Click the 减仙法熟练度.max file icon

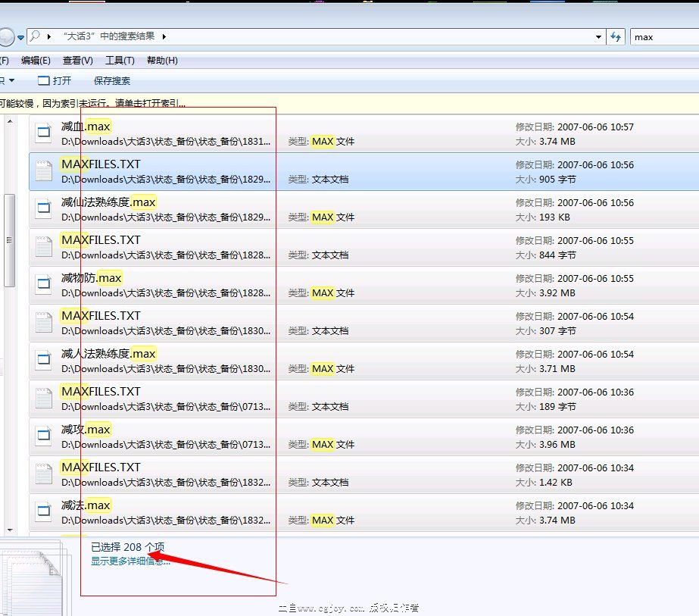coord(45,209)
